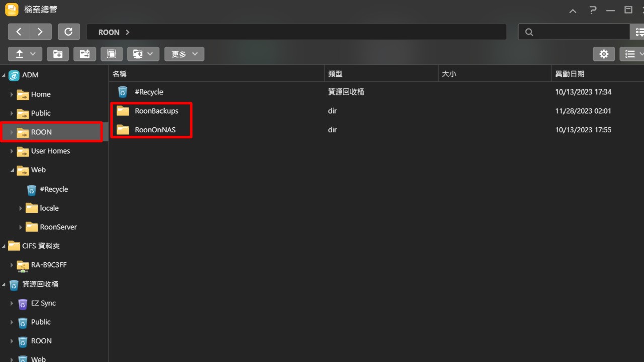Collapse the window with the up caret
Screen dimensions: 644x362
point(573,11)
